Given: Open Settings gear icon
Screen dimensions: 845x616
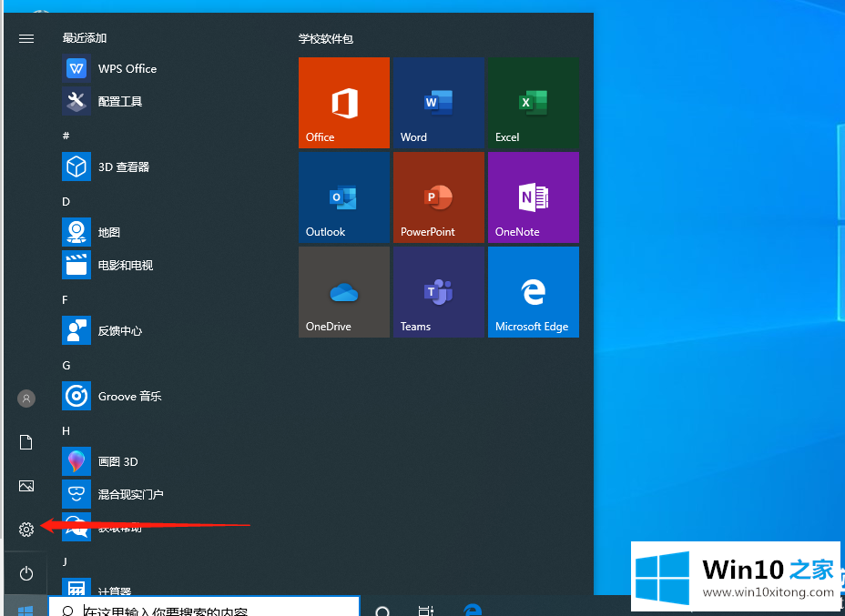Looking at the screenshot, I should click(x=25, y=530).
